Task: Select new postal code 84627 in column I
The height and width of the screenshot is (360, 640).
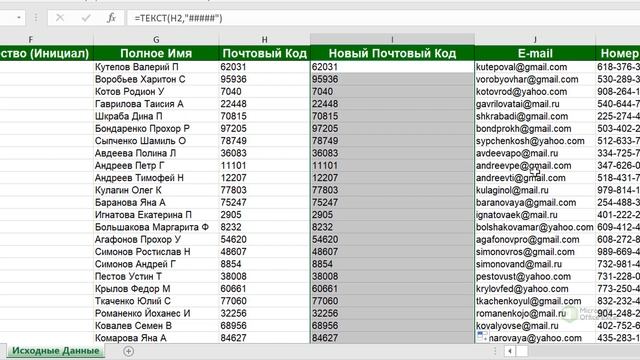Action: (392, 338)
